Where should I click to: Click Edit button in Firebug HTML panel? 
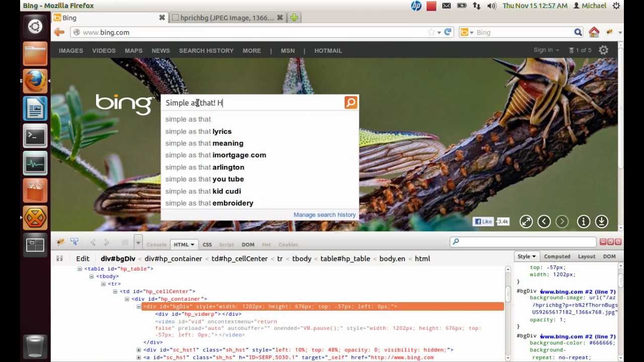pos(83,258)
